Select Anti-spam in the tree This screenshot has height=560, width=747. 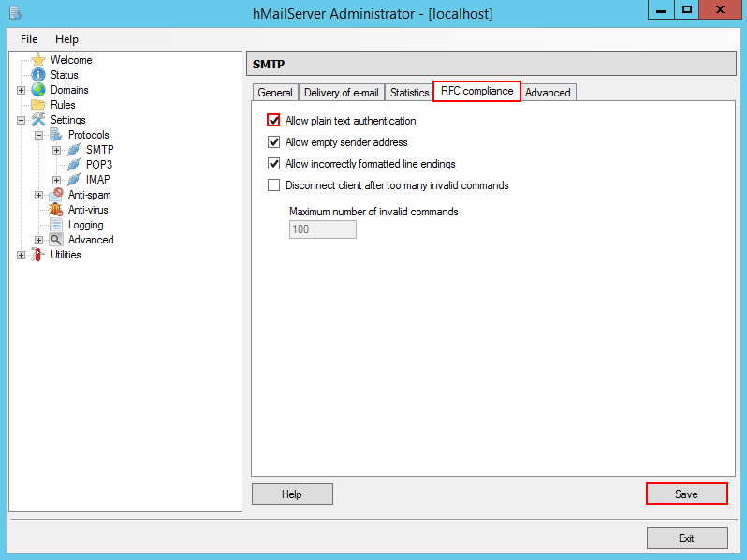click(x=90, y=195)
